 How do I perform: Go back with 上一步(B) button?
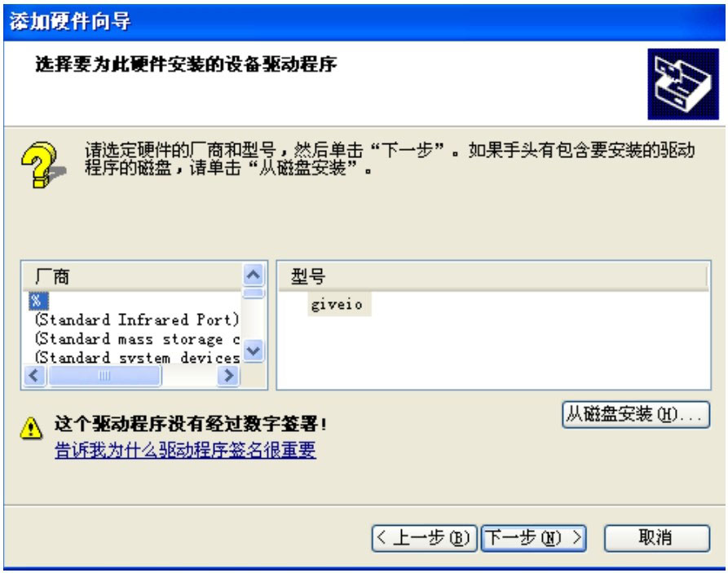click(x=424, y=538)
